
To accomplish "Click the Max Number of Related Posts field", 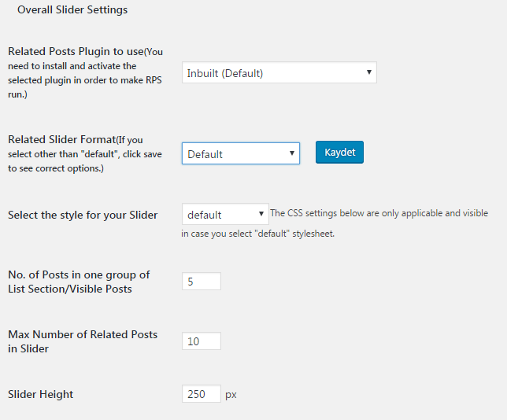I will pyautogui.click(x=201, y=341).
